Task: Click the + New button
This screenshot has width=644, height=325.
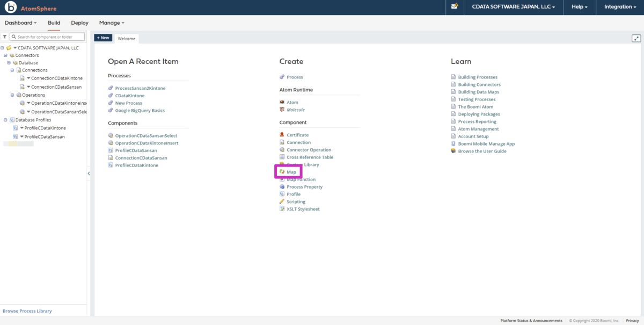Action: 103,38
